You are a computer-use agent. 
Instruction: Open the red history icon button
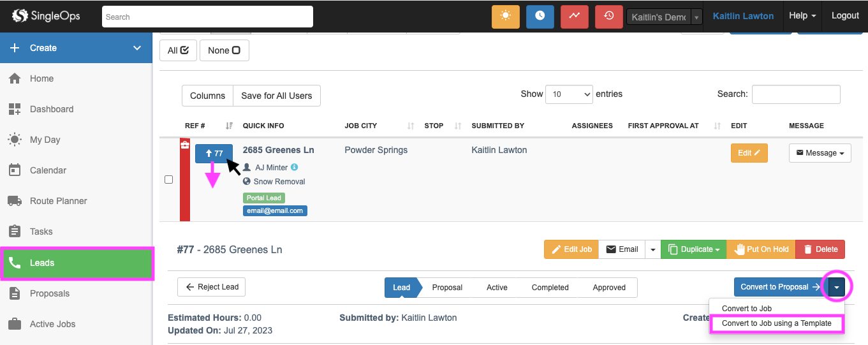point(608,17)
